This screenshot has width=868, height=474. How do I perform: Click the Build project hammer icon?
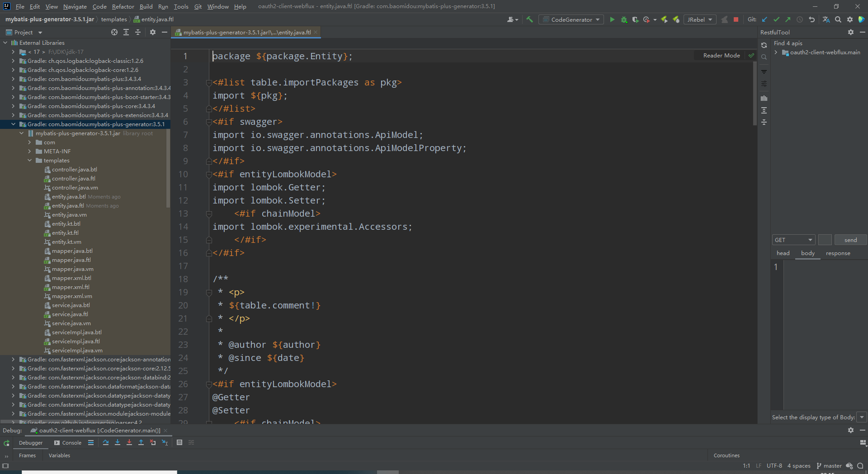529,19
